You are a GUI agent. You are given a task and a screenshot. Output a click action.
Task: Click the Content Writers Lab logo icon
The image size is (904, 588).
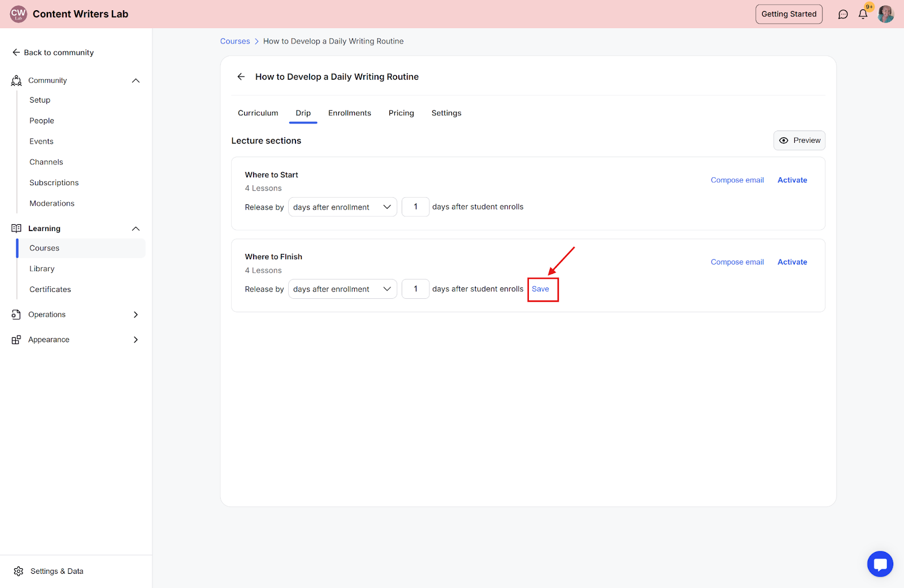(18, 14)
